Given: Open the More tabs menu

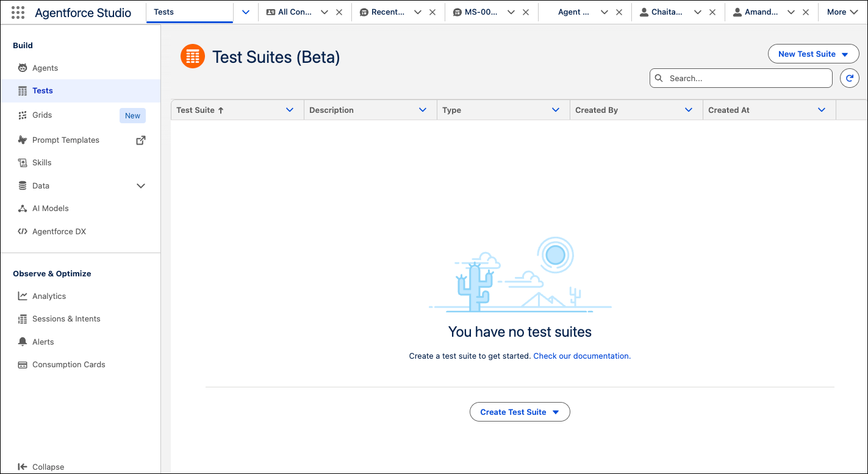Looking at the screenshot, I should point(842,12).
